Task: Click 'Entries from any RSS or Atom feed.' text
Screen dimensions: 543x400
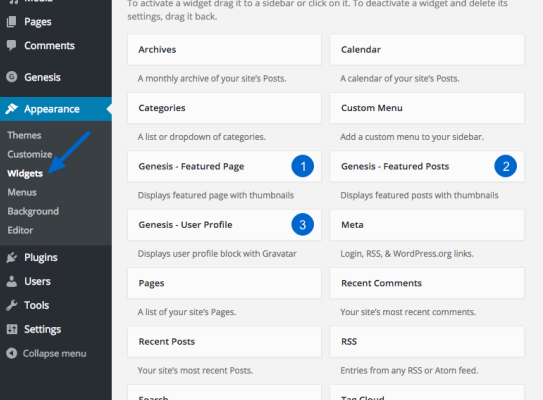Action: 409,371
